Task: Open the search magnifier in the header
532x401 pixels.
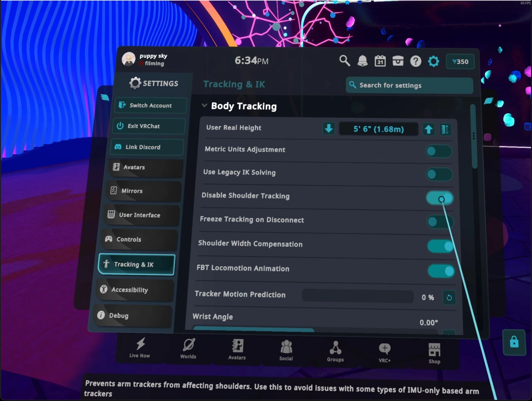Action: pyautogui.click(x=344, y=61)
